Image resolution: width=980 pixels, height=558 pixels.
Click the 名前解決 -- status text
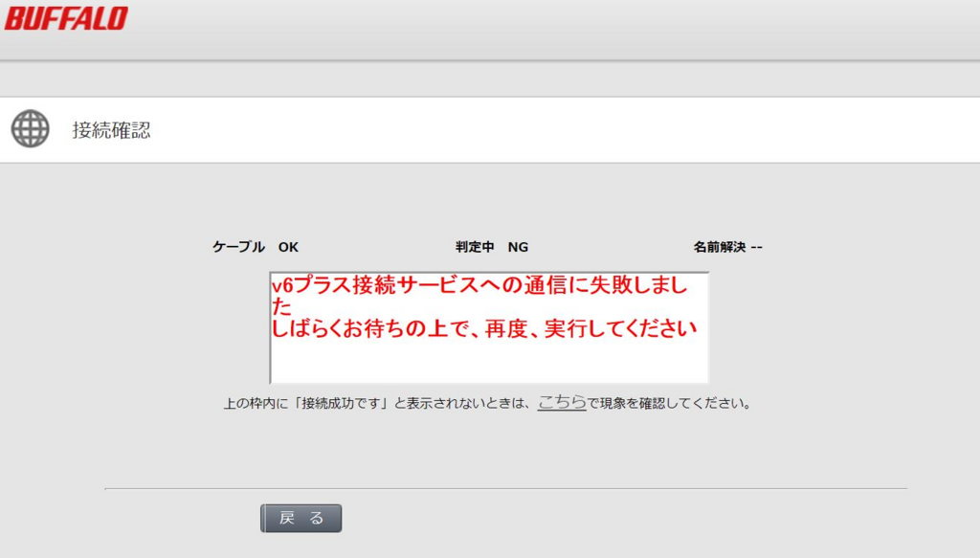tap(727, 247)
